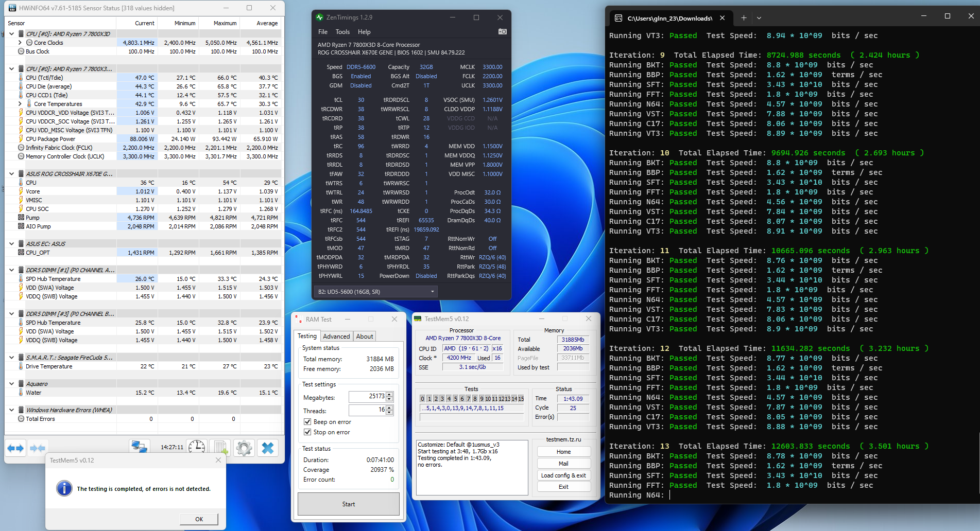Reset the HWiNFO sensor clock timer icon

[x=197, y=448]
